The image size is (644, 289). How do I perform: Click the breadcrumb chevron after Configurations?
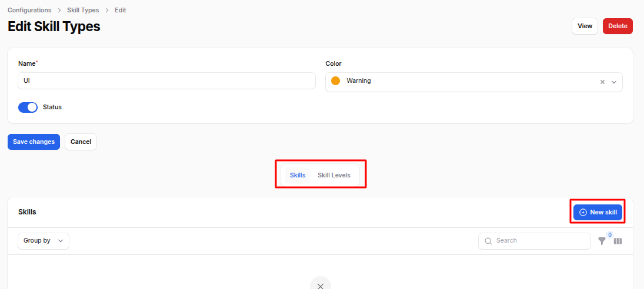point(59,11)
